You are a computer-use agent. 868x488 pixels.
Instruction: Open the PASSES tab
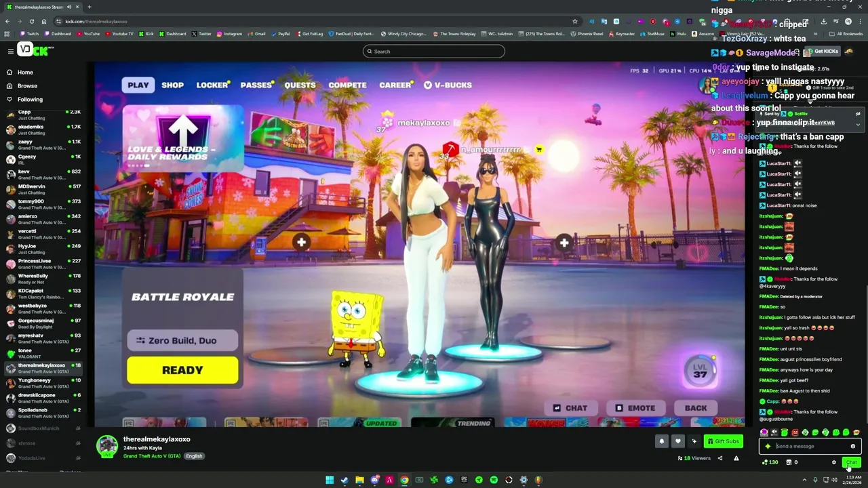click(256, 85)
